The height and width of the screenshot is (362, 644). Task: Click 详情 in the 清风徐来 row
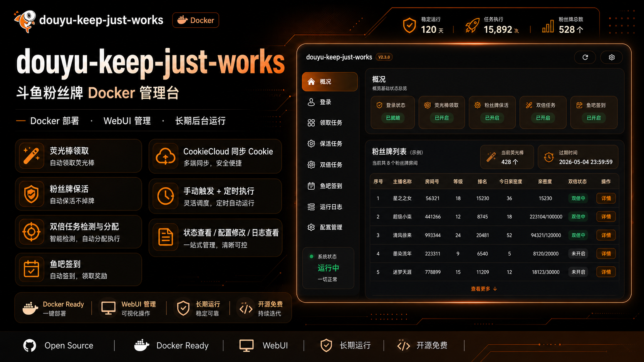[606, 235]
